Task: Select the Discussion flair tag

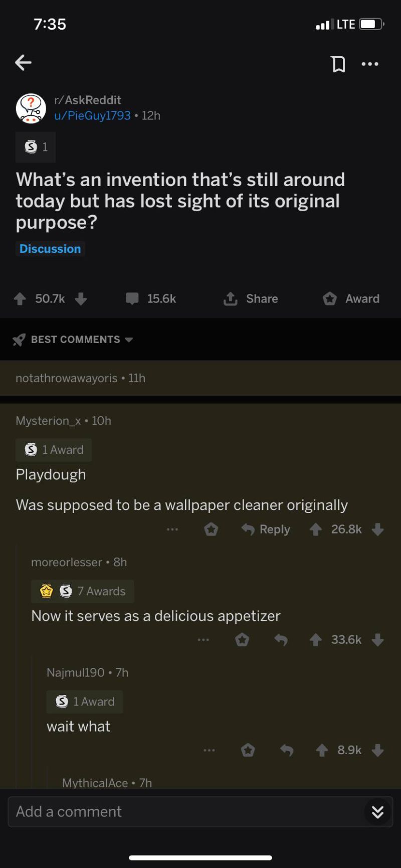Action: pos(50,249)
